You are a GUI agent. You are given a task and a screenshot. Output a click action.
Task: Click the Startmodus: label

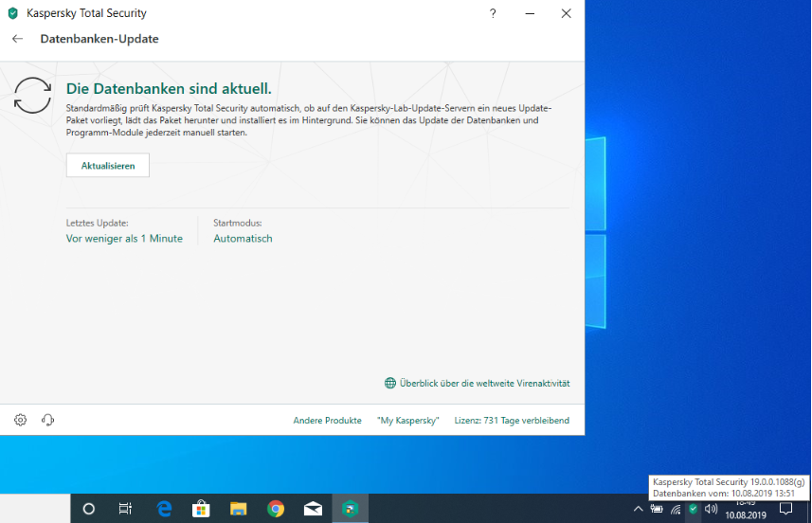point(238,224)
